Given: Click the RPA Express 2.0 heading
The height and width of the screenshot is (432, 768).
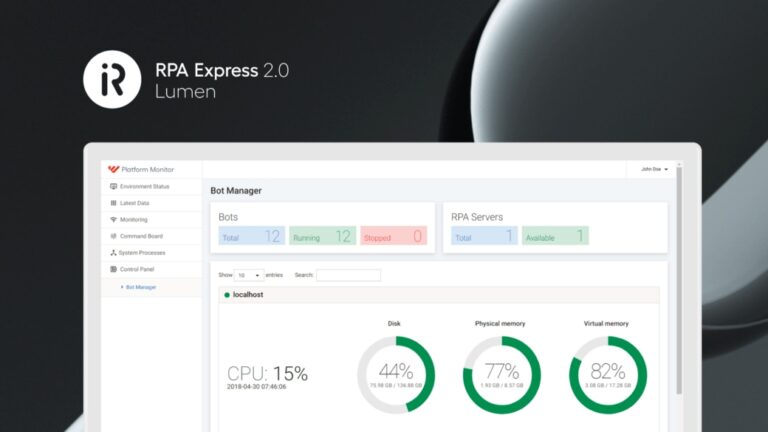Looking at the screenshot, I should (222, 71).
